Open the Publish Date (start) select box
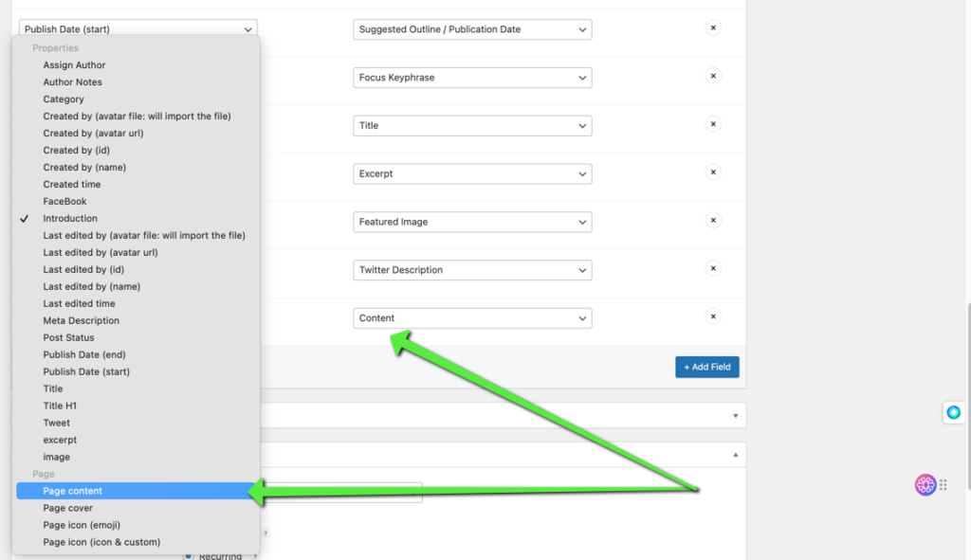971x560 pixels. [137, 29]
